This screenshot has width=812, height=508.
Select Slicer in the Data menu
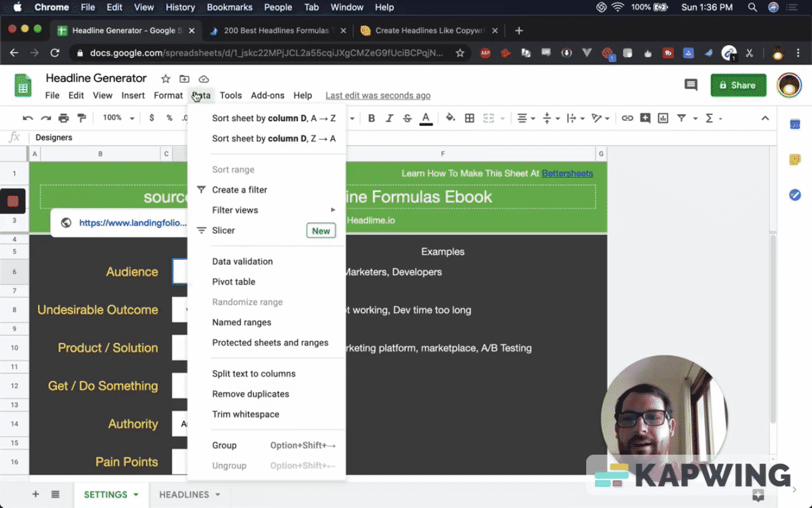(x=266, y=231)
